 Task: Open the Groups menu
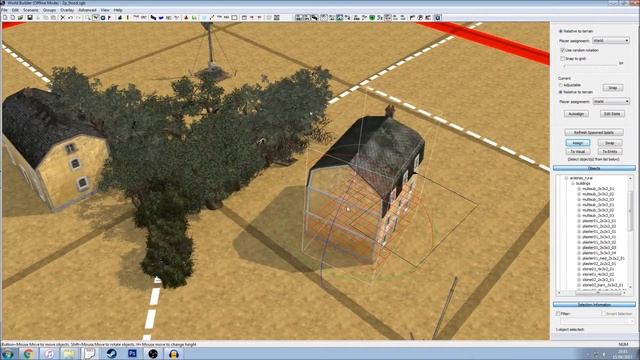click(x=49, y=10)
